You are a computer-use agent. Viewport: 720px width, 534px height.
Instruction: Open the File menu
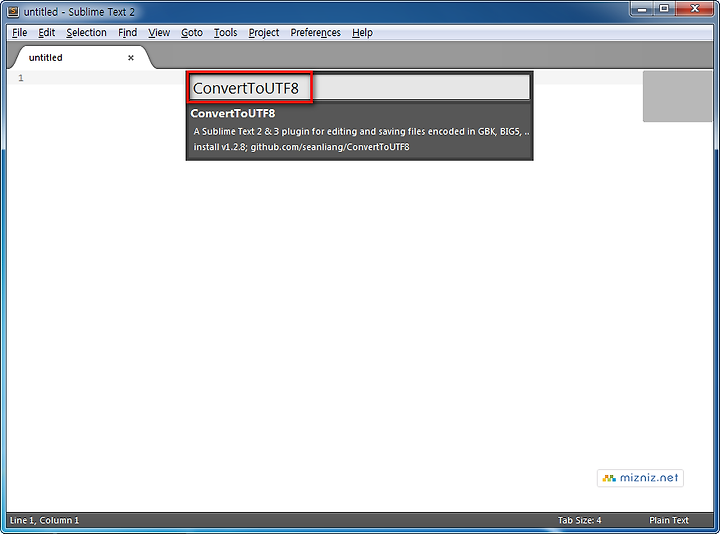19,33
